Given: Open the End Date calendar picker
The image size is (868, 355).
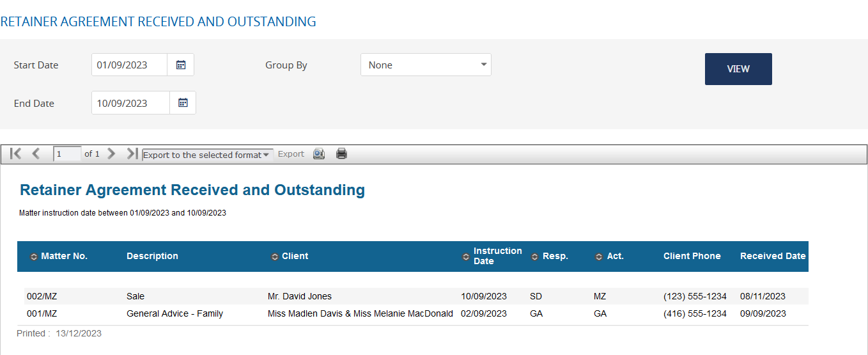Looking at the screenshot, I should pyautogui.click(x=183, y=103).
